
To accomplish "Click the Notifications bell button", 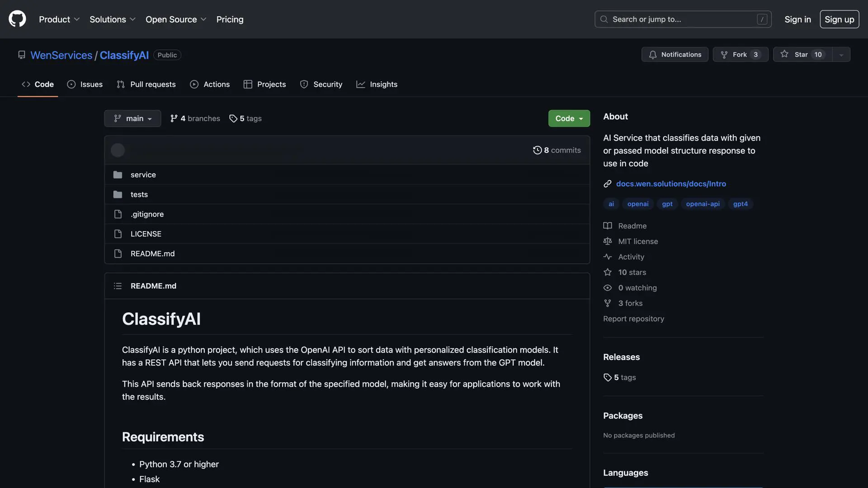I will click(x=675, y=55).
